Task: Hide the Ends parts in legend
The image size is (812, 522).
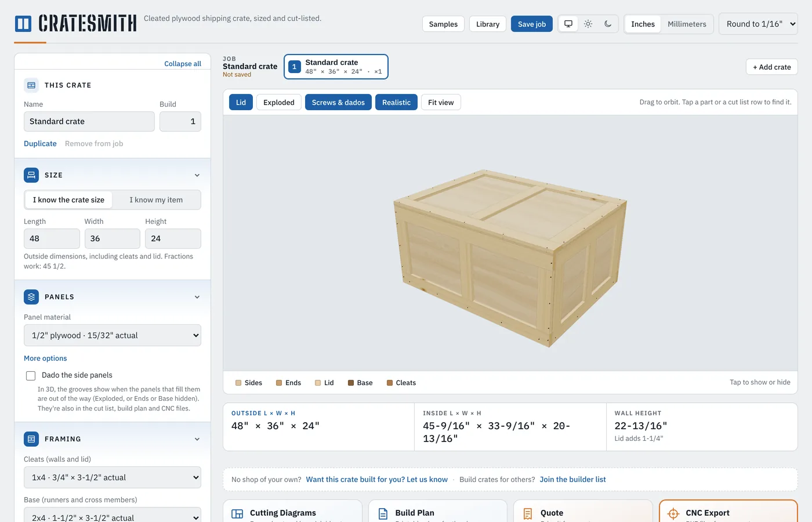Action: 288,383
